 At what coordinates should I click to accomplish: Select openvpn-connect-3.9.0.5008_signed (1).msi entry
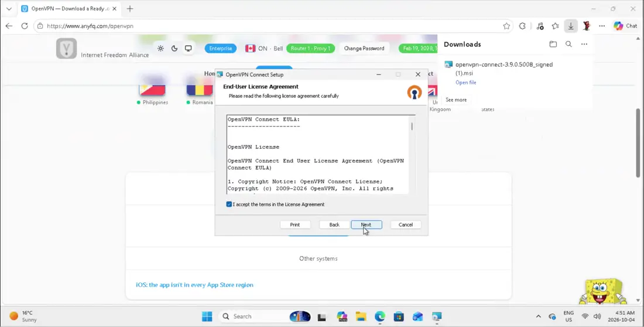(x=504, y=69)
